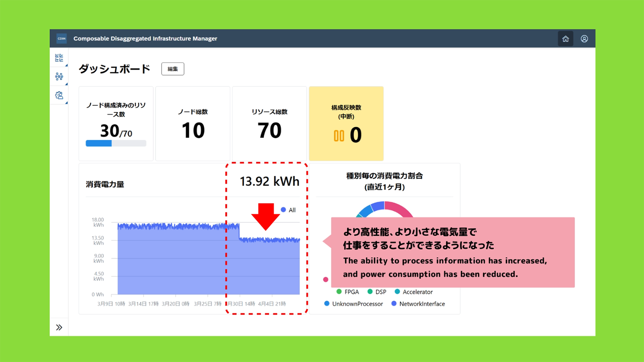Expand the sidebar with double-chevron icon
644x362 pixels.
pyautogui.click(x=59, y=327)
